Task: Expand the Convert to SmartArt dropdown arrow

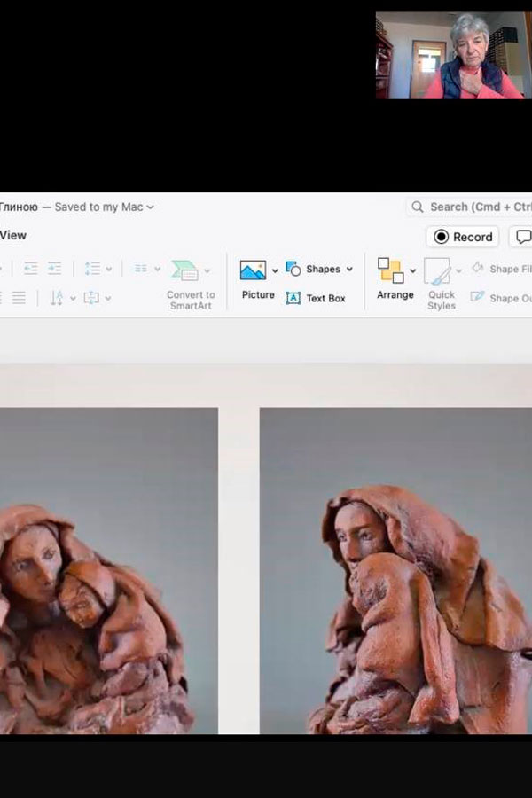Action: coord(207,270)
